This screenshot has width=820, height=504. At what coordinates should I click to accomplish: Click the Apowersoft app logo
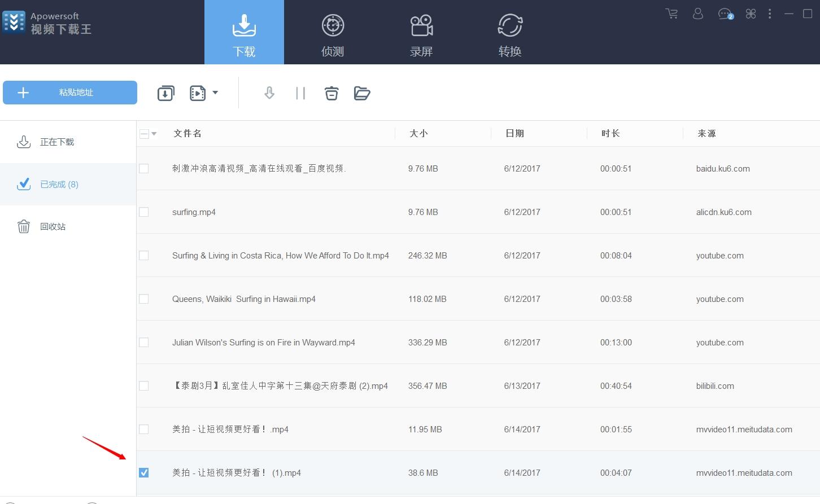[14, 23]
